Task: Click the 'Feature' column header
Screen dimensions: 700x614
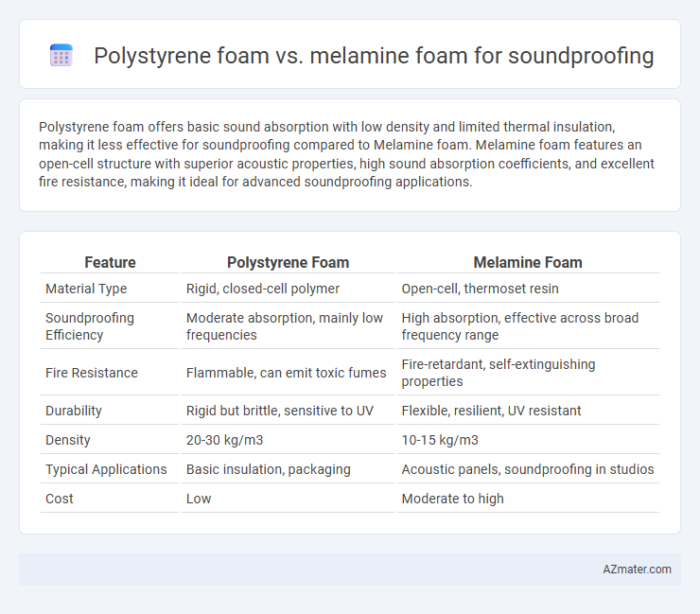Action: pos(110,263)
